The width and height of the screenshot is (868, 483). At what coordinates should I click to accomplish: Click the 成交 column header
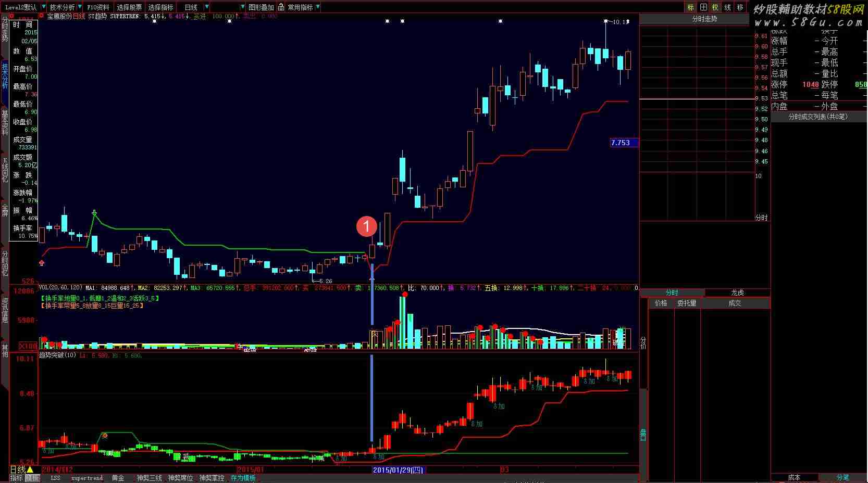735,303
